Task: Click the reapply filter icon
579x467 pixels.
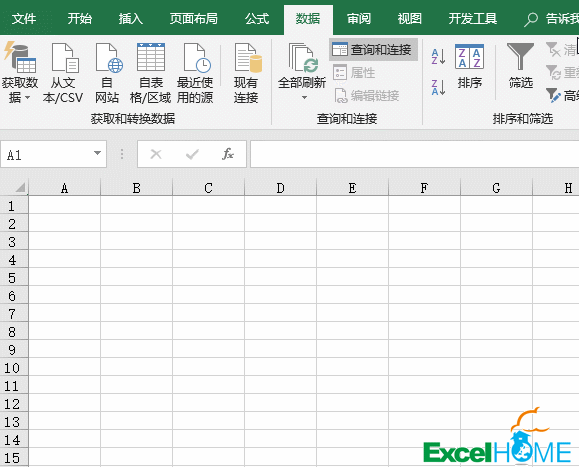Action: 553,72
